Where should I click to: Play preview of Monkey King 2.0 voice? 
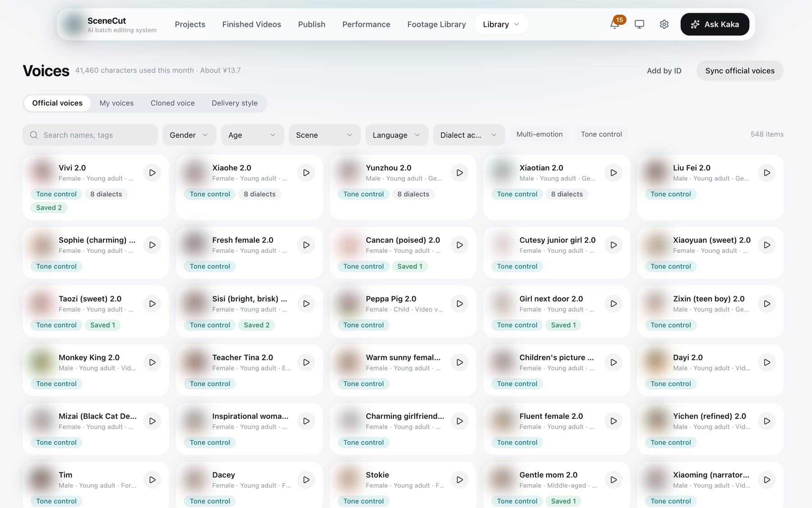click(152, 362)
